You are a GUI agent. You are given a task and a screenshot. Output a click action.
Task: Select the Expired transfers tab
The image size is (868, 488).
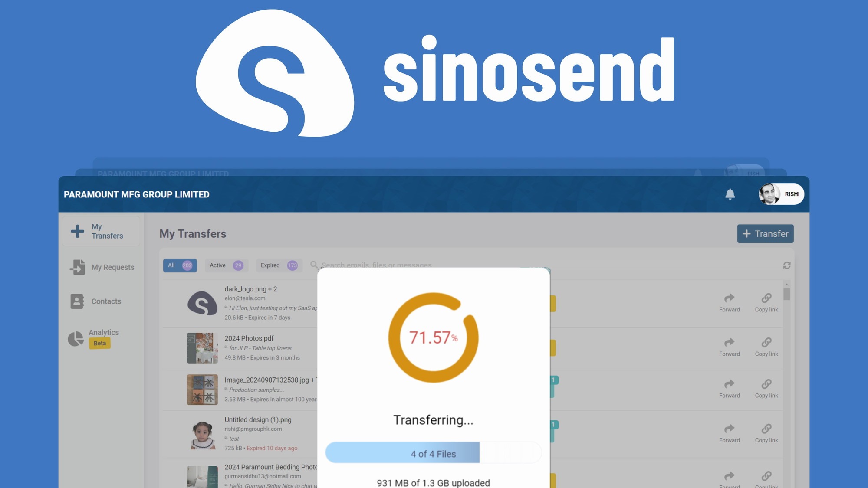click(278, 265)
